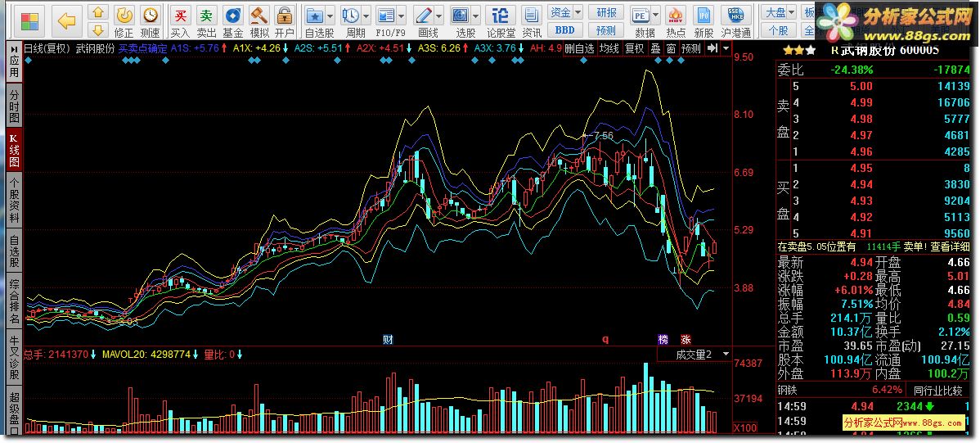Select the K线图 sidebar tab
The width and height of the screenshot is (980, 443).
point(14,150)
